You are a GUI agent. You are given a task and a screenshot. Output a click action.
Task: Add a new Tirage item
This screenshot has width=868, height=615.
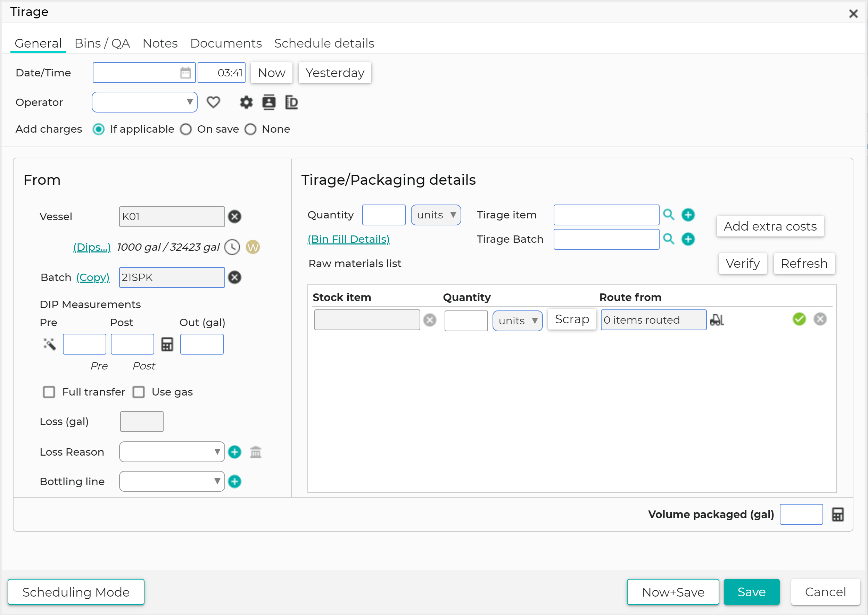688,215
